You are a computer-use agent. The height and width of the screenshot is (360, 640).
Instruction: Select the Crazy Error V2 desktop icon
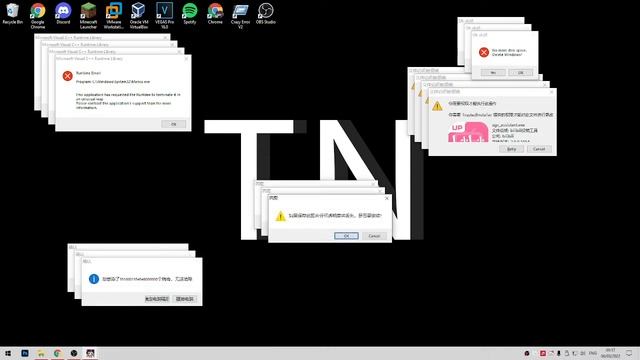pyautogui.click(x=240, y=16)
